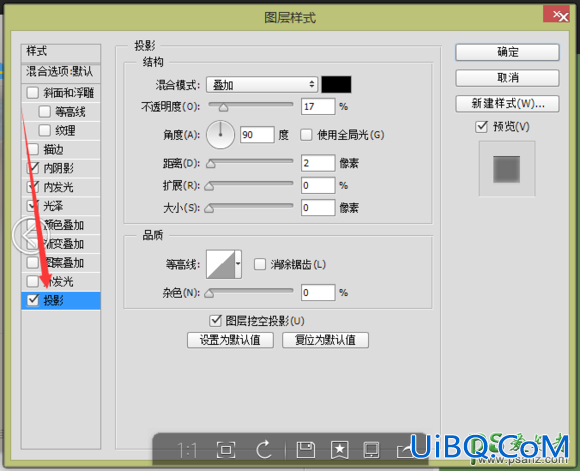The image size is (580, 471).
Task: Enable the 纹理 checkbox
Action: click(45, 130)
